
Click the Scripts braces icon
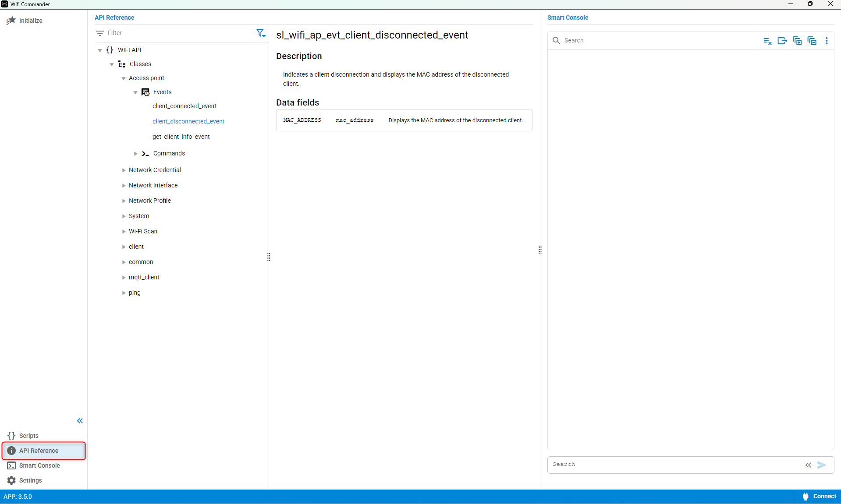tap(11, 436)
